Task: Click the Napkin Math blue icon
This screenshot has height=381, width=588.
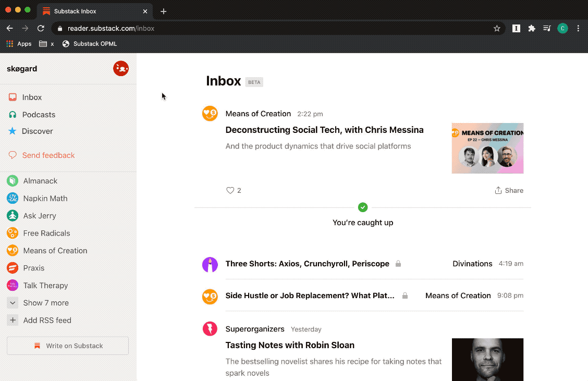Action: click(x=13, y=199)
